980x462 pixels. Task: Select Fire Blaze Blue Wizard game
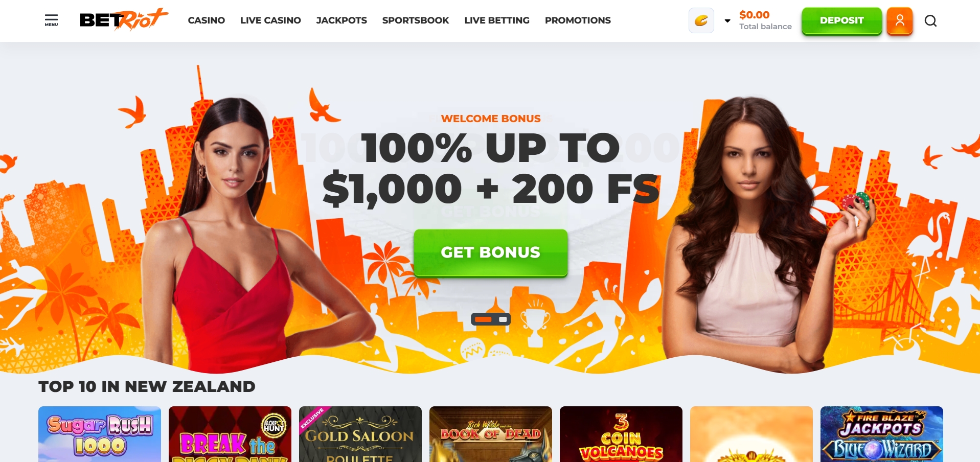click(882, 434)
